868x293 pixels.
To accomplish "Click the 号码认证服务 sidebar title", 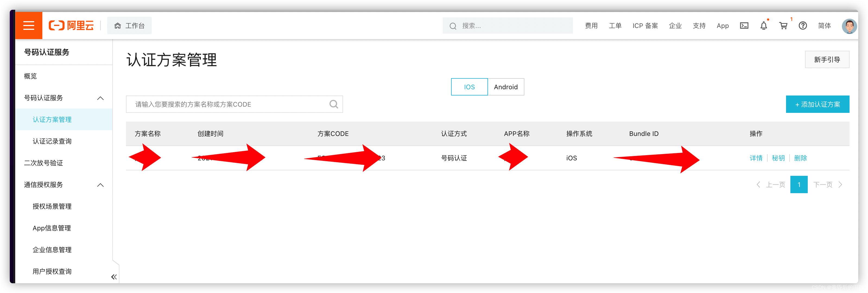I will [x=46, y=52].
